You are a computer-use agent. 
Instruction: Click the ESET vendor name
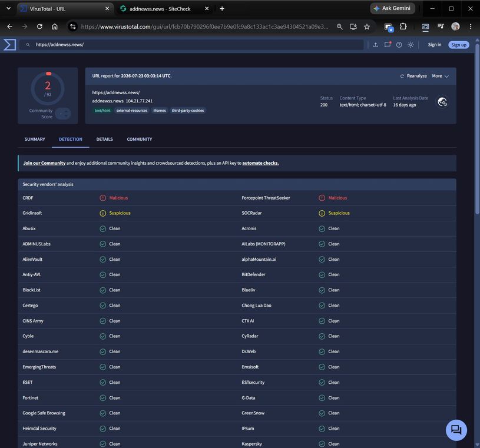(x=28, y=382)
